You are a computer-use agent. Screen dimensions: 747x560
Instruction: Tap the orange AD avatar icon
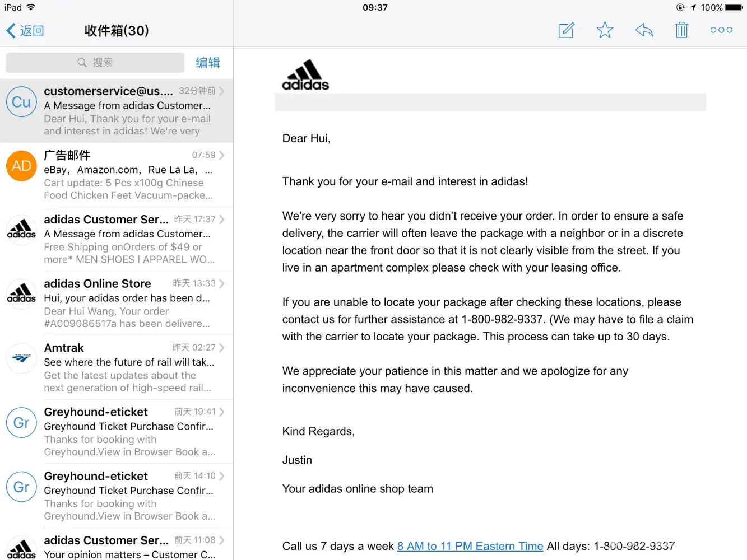(x=21, y=166)
